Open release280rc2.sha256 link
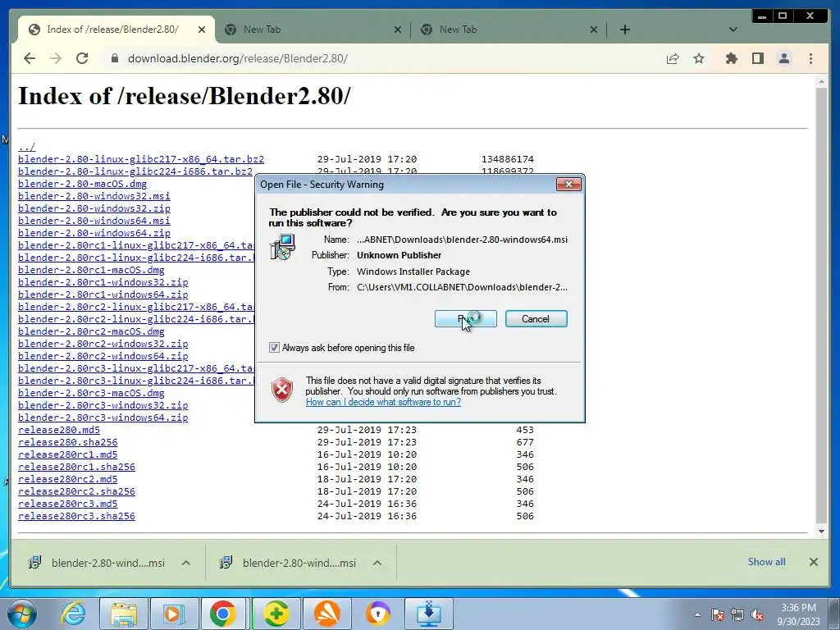Image resolution: width=840 pixels, height=630 pixels. tap(76, 492)
